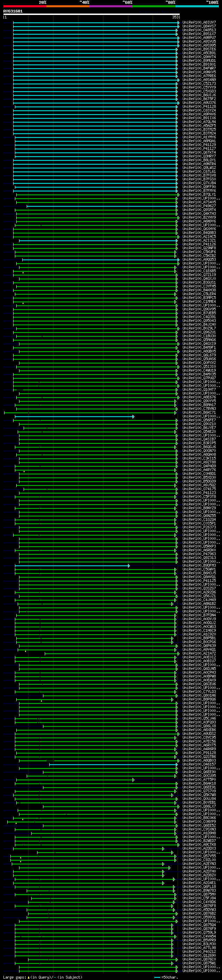The image size is (222, 980).
Task: Click the green ~80% identity legend segment
Action: point(154,7)
